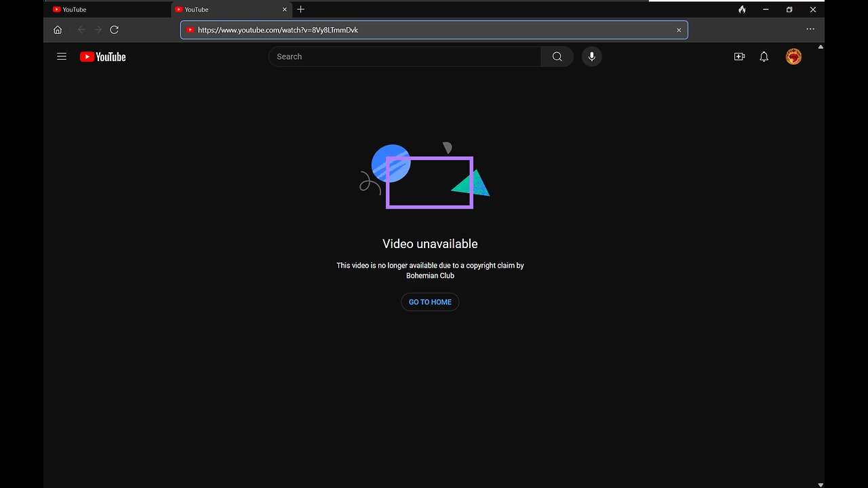Click the 'Bohemian Club' text

[430, 276]
